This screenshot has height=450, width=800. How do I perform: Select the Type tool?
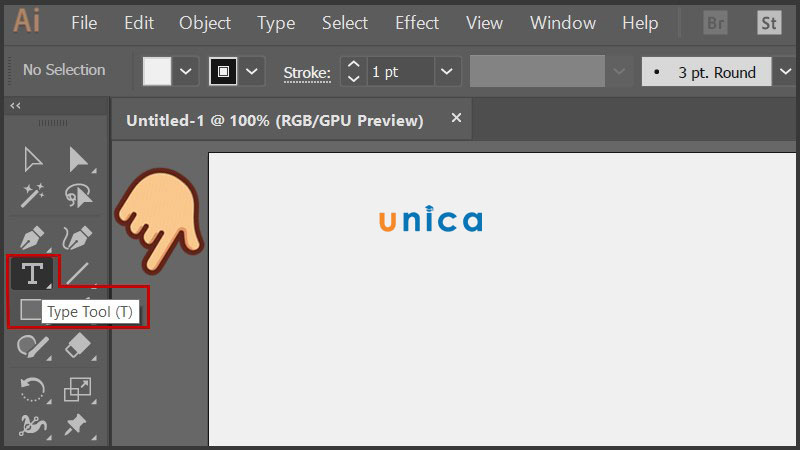click(x=32, y=273)
